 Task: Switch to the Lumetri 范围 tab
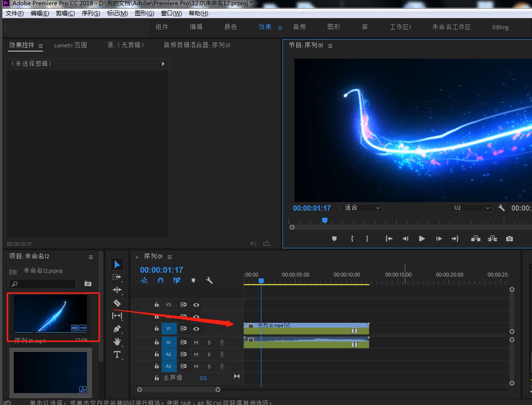pyautogui.click(x=70, y=45)
